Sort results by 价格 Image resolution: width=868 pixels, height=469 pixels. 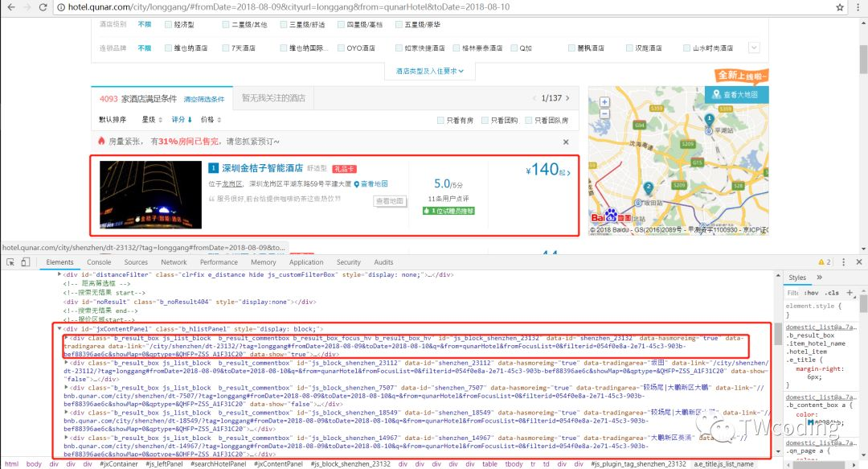tap(211, 120)
